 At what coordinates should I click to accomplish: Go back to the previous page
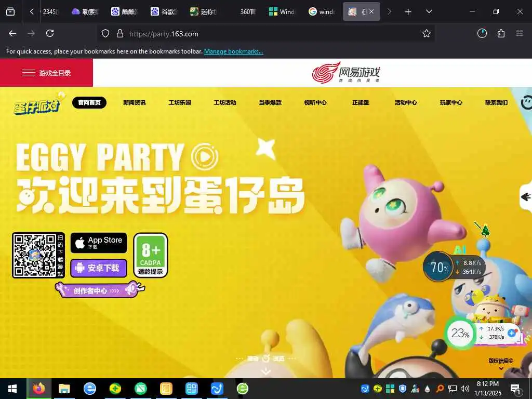point(12,33)
